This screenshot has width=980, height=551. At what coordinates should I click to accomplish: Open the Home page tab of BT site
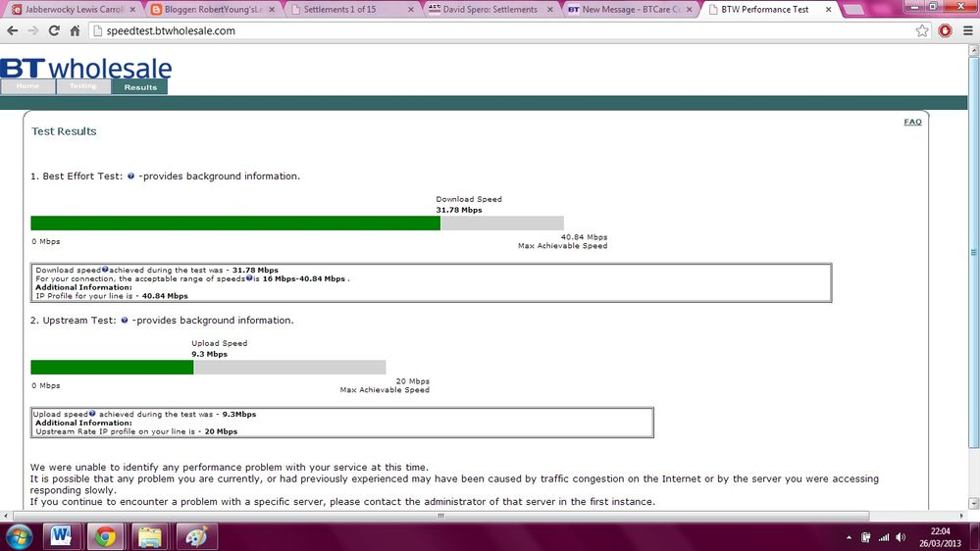(x=27, y=87)
